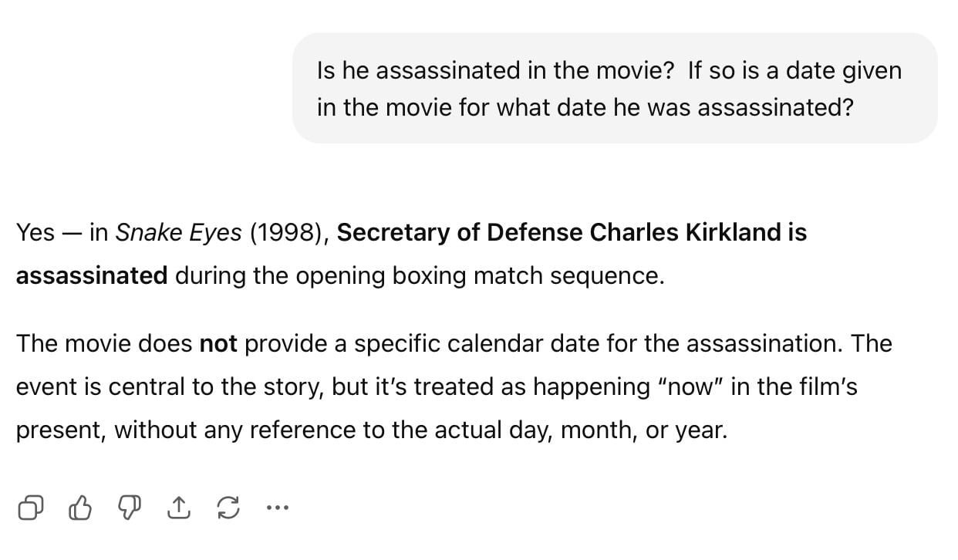Click the thumbs up icon
The image size is (958, 560).
pyautogui.click(x=80, y=508)
